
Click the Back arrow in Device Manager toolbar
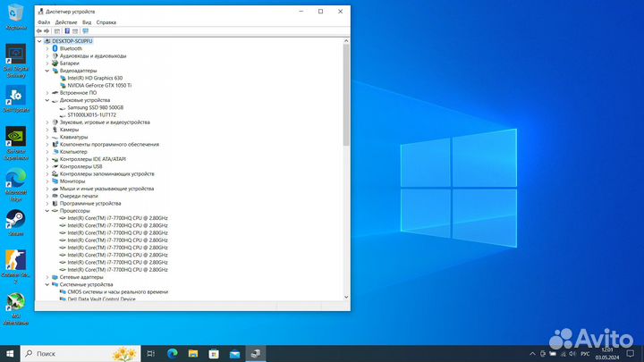coord(39,31)
